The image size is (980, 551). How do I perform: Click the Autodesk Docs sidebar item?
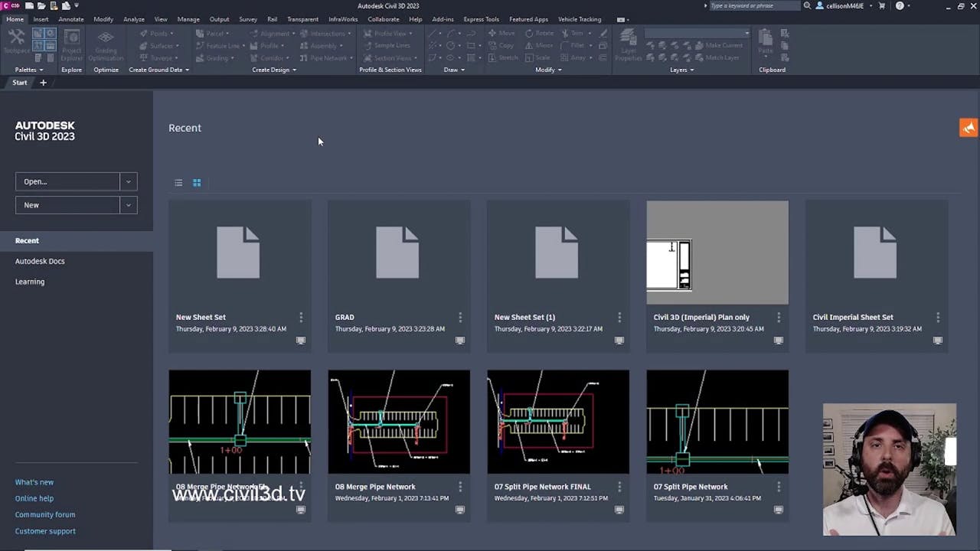[x=40, y=261]
